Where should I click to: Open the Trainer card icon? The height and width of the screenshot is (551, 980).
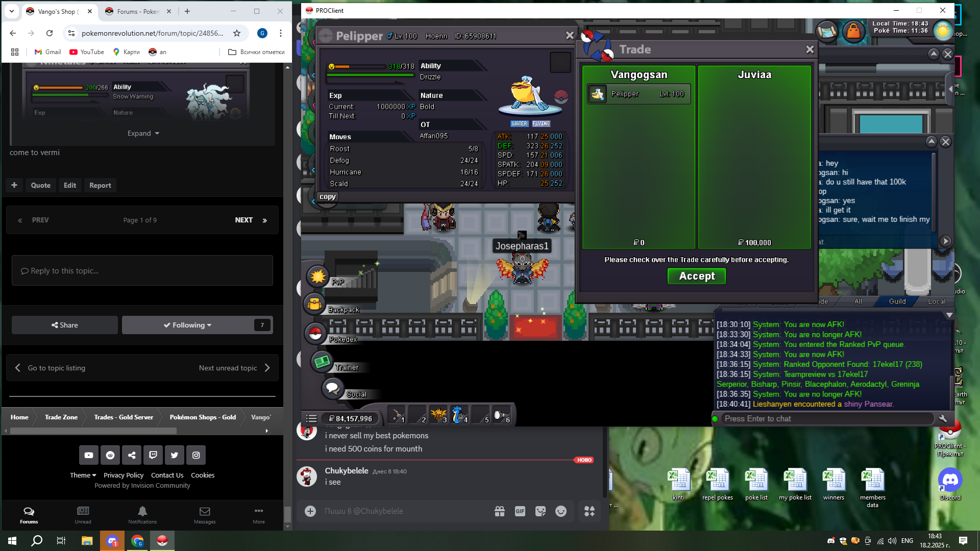(x=322, y=362)
